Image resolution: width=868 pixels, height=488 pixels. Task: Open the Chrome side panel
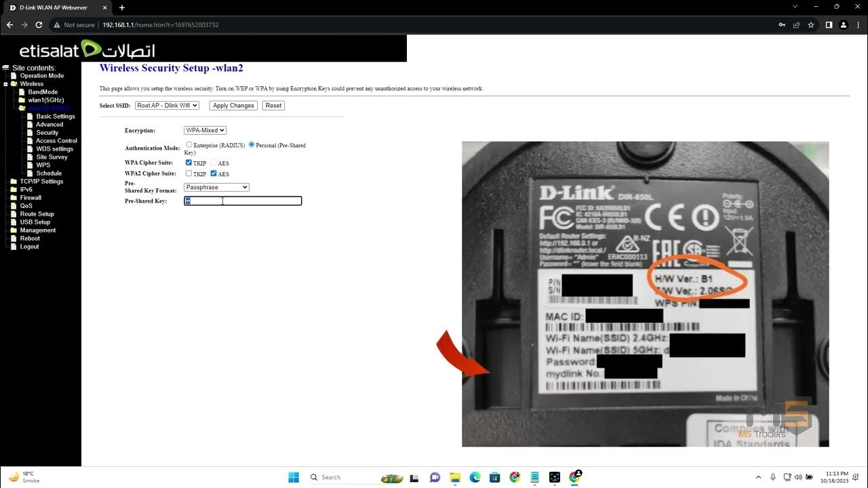click(x=829, y=25)
